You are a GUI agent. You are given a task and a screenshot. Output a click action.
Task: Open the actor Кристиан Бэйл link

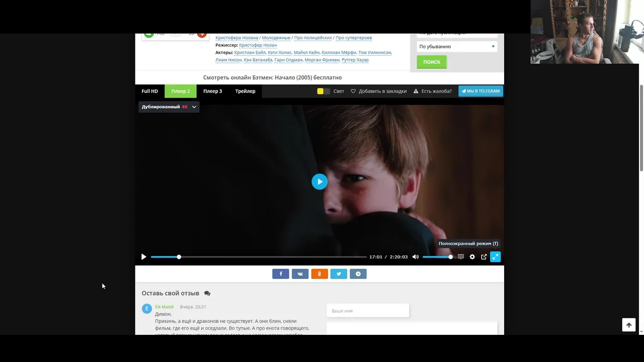tap(250, 52)
